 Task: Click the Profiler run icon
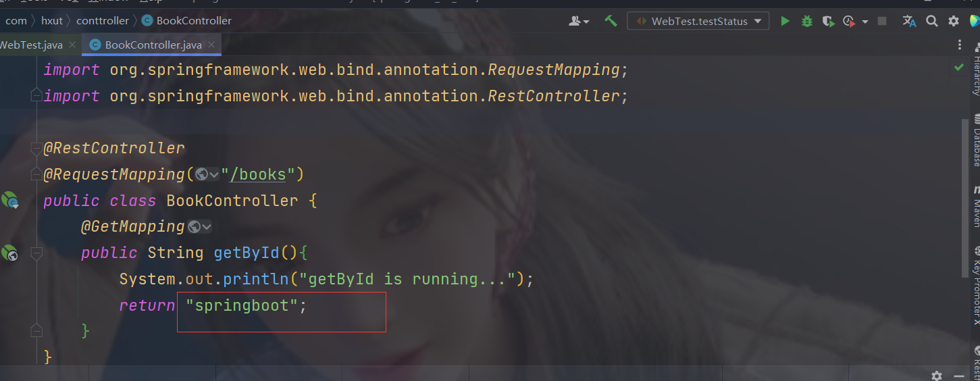coord(848,21)
